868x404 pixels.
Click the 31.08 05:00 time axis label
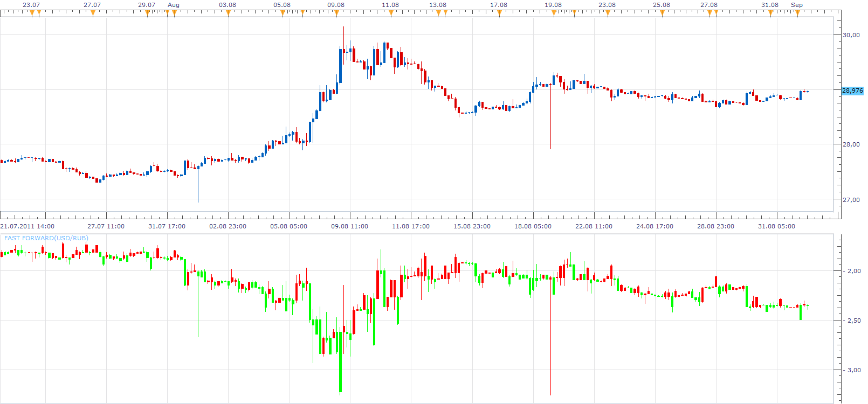coord(776,226)
